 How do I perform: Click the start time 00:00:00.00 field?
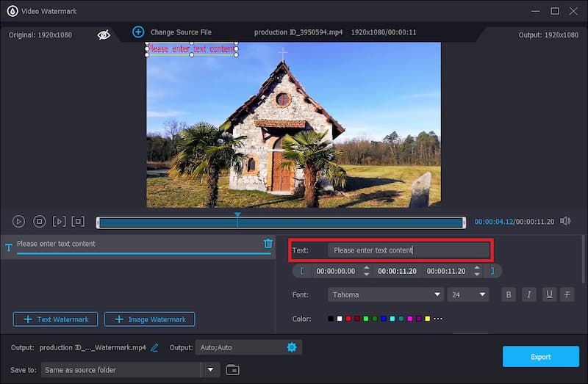click(x=336, y=271)
